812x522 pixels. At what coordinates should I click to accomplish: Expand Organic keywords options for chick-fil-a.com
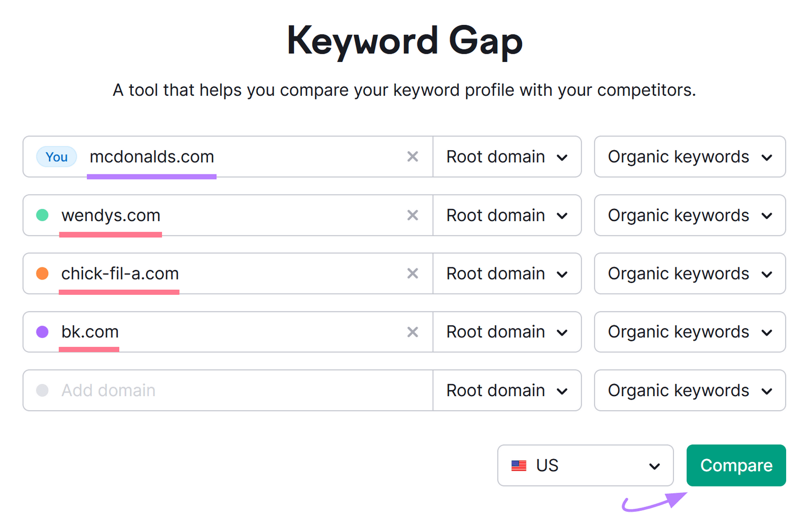pyautogui.click(x=689, y=273)
